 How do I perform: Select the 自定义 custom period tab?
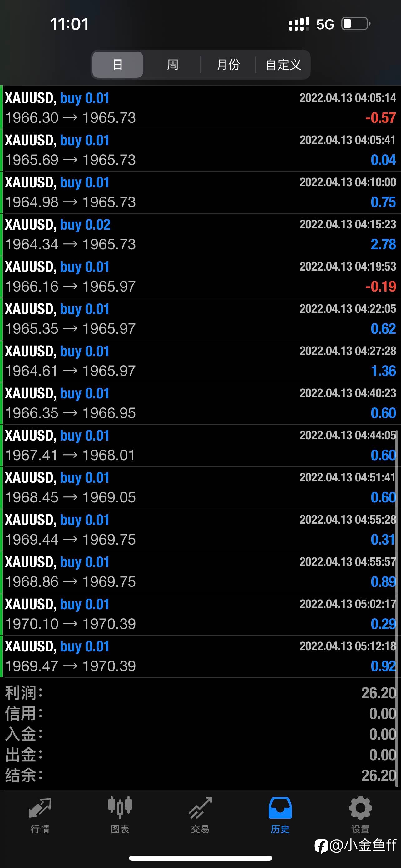(x=283, y=65)
